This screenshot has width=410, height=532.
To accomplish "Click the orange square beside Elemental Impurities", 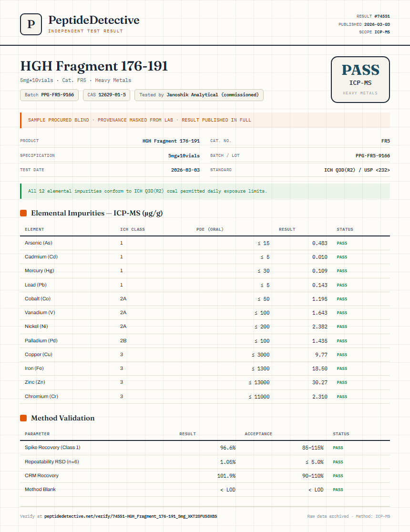I will coord(23,213).
